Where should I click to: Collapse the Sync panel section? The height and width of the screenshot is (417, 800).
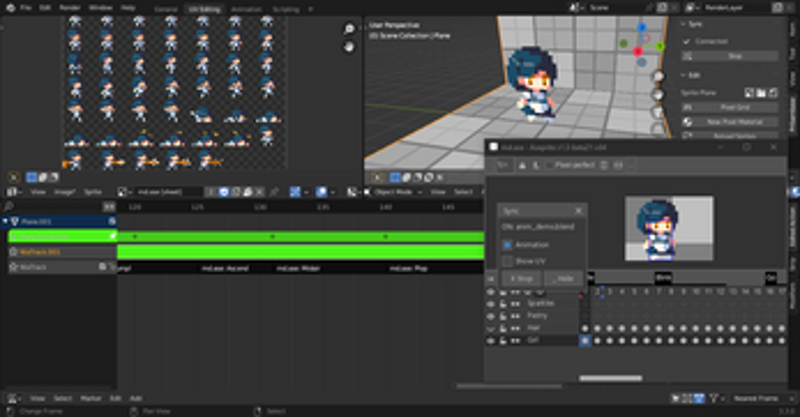click(x=684, y=24)
